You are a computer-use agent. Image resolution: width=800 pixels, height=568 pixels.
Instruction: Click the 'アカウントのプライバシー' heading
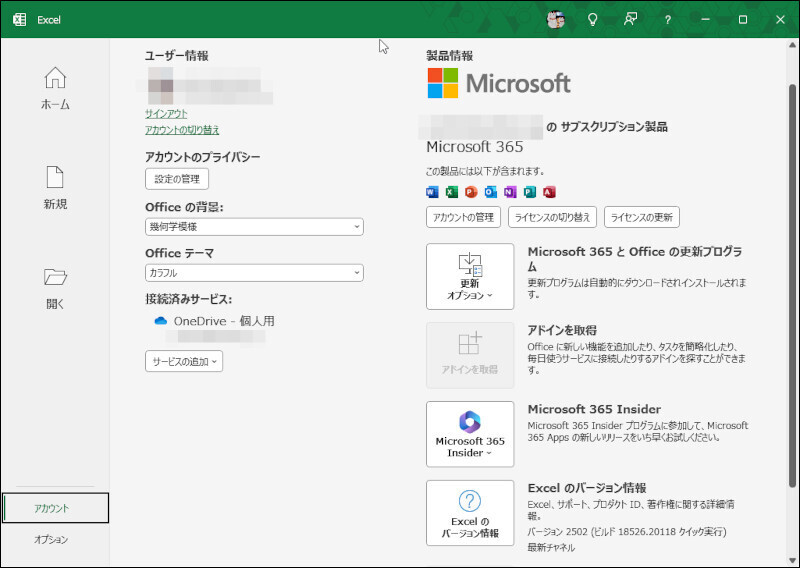click(203, 157)
